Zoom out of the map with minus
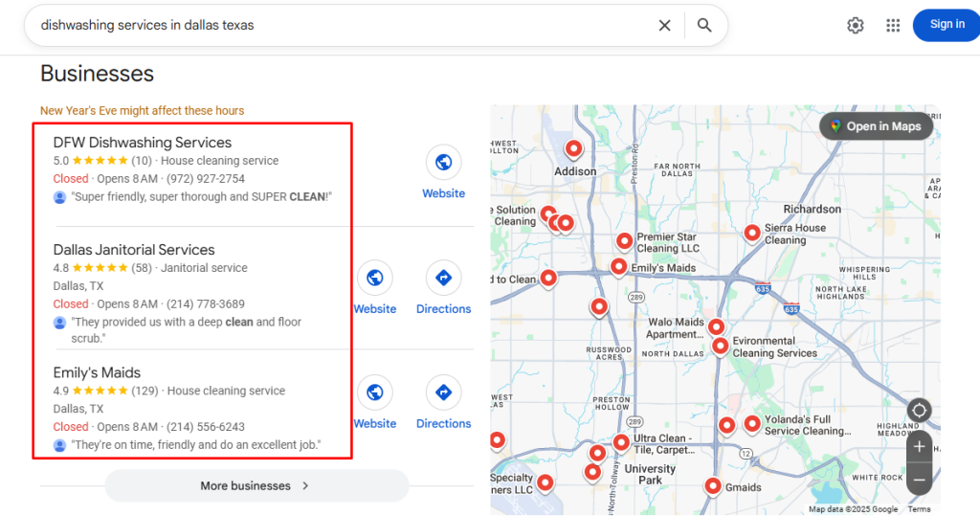 click(919, 480)
